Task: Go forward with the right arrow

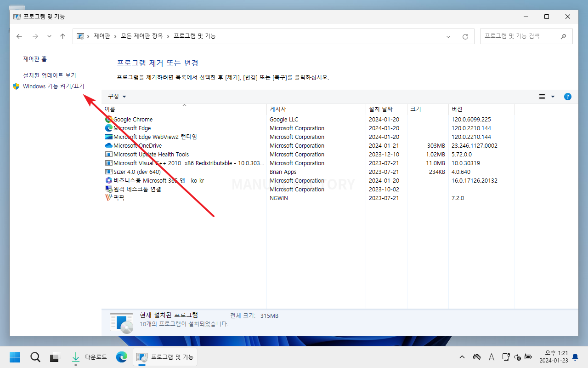Action: pyautogui.click(x=35, y=36)
